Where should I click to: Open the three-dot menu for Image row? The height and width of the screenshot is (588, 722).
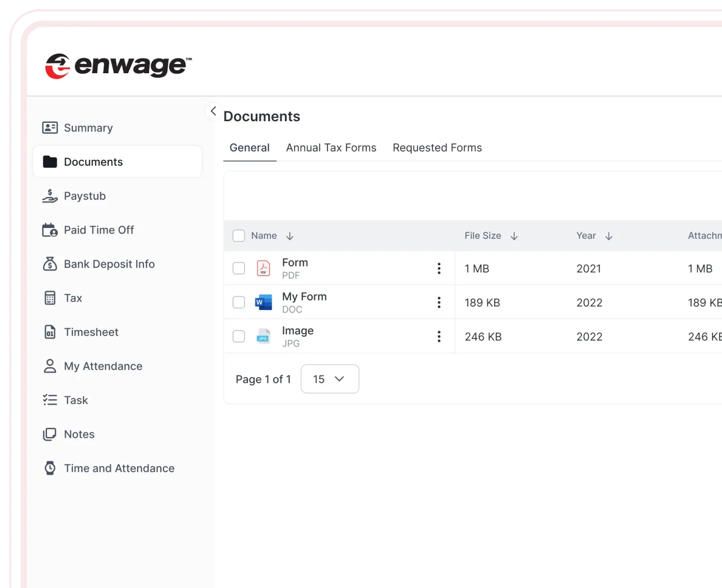pyautogui.click(x=439, y=336)
